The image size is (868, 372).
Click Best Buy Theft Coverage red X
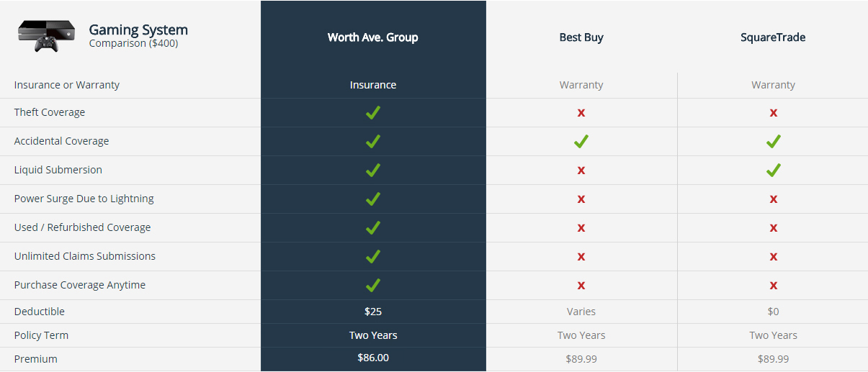point(581,113)
